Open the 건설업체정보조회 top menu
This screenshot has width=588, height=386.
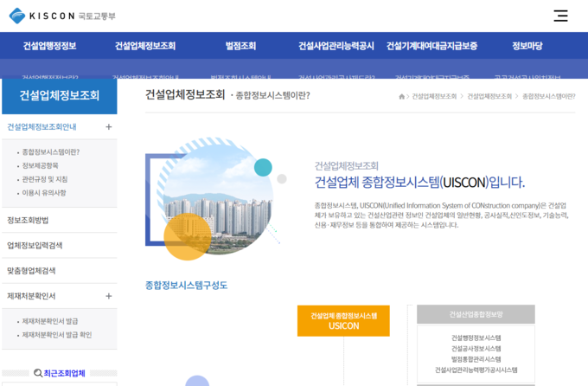point(144,46)
